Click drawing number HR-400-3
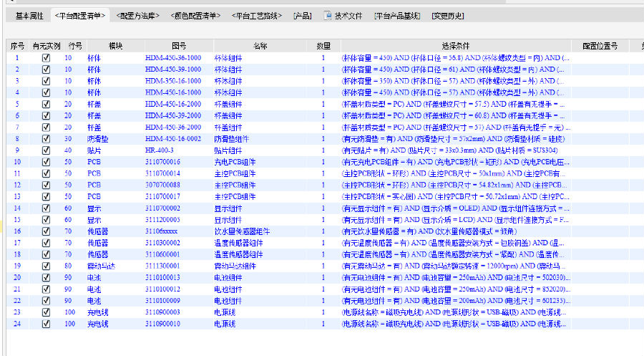 point(159,150)
